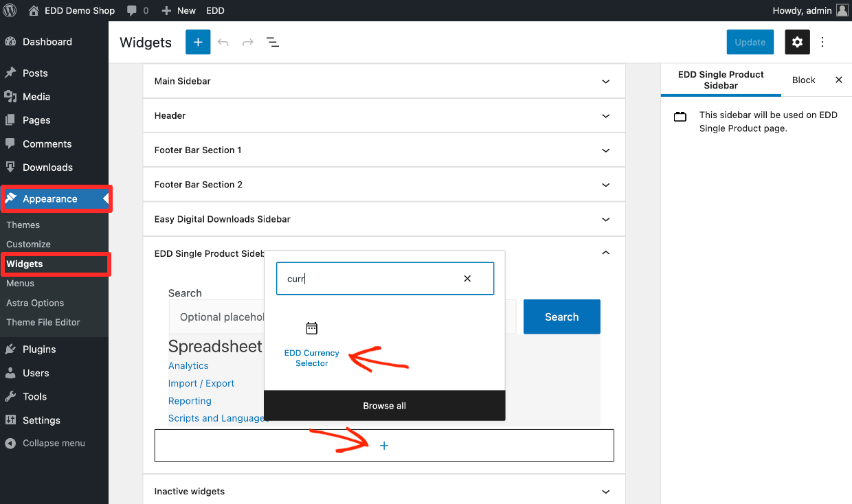The height and width of the screenshot is (504, 852).
Task: Open the Scripts and Languages link
Action: click(216, 418)
